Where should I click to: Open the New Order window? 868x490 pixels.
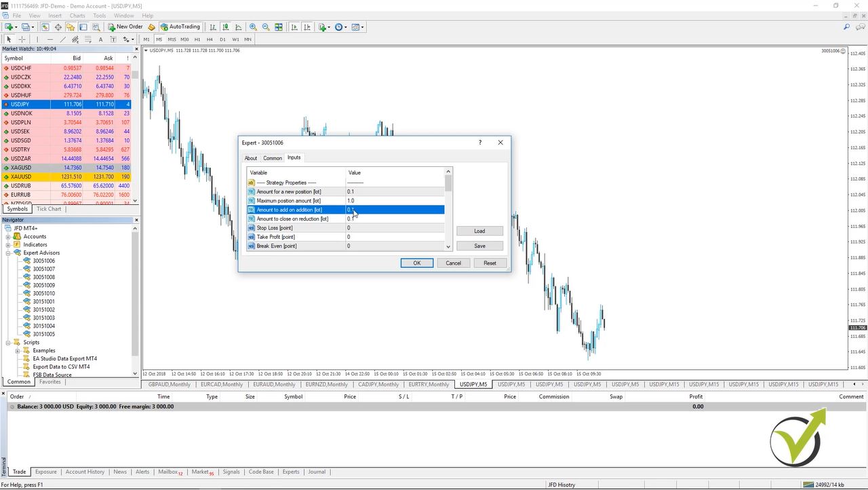[125, 27]
